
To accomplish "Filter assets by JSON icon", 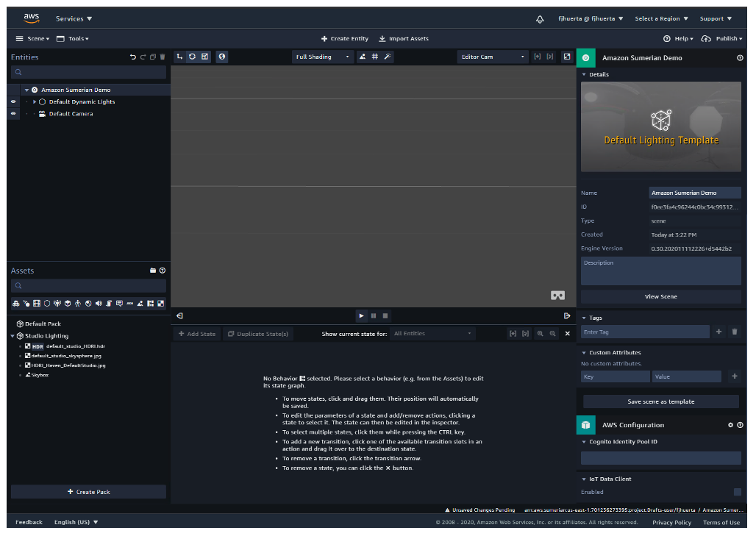I will (129, 303).
